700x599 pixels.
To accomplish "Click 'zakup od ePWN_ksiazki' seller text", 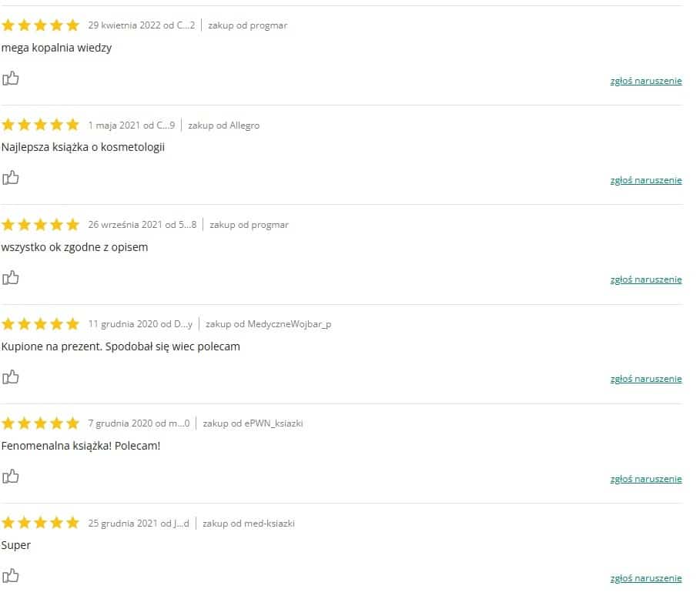I will [x=253, y=423].
